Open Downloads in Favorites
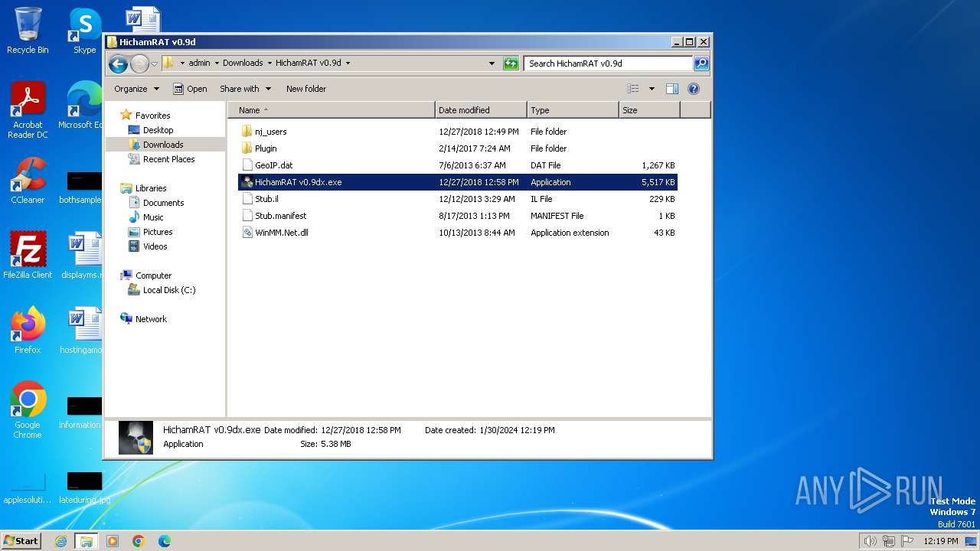The width and height of the screenshot is (980, 551). pos(162,145)
